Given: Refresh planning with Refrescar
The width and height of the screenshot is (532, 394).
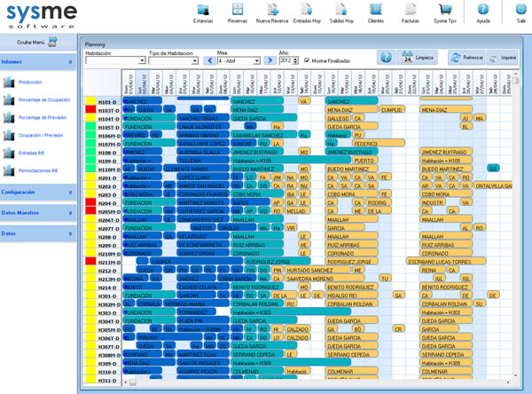Looking at the screenshot, I should coord(466,58).
